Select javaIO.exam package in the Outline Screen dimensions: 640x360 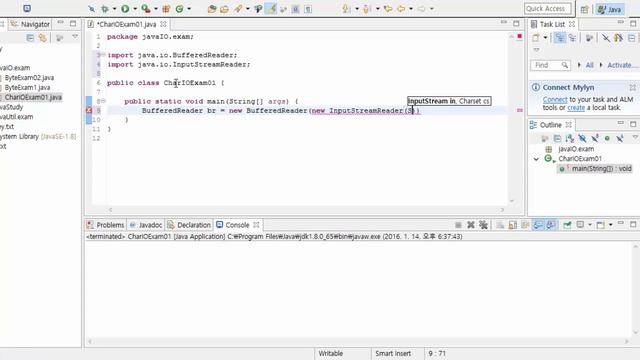[576, 149]
